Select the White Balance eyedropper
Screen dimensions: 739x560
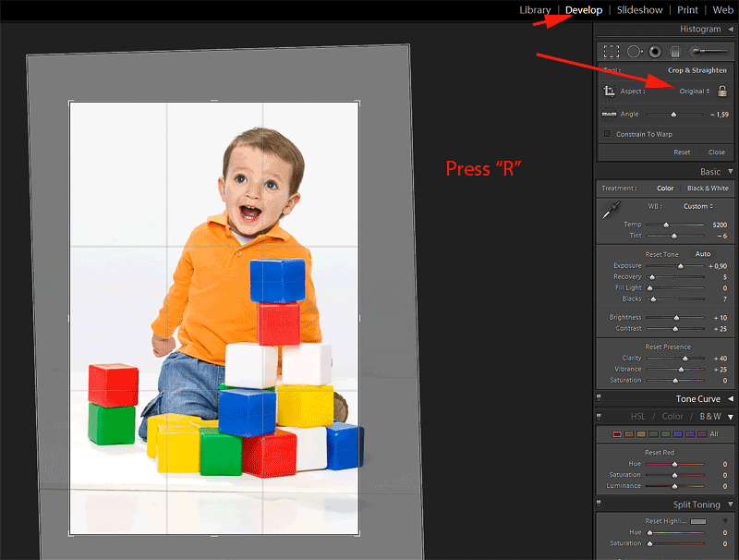coord(610,211)
